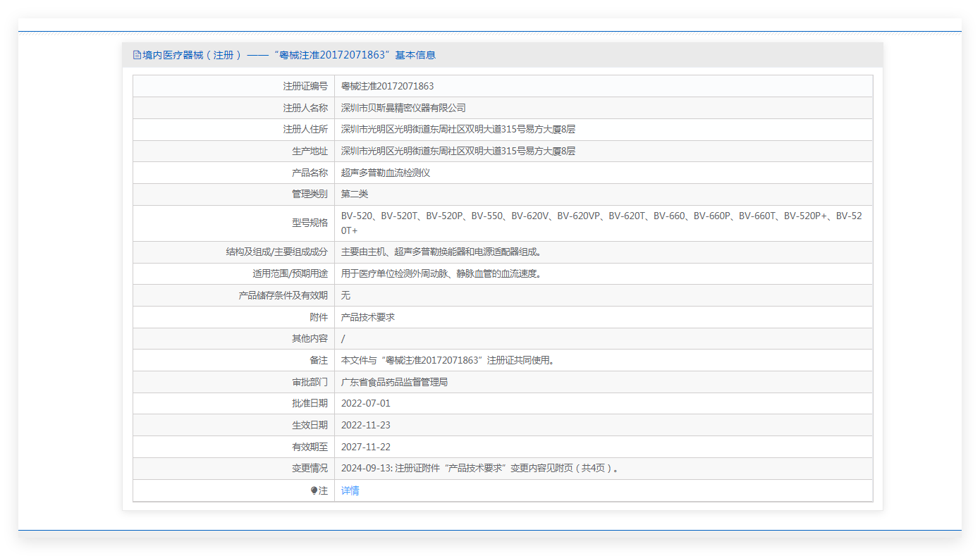The height and width of the screenshot is (556, 980).
Task: Select the 注册证编号 label cell
Action: click(x=305, y=86)
